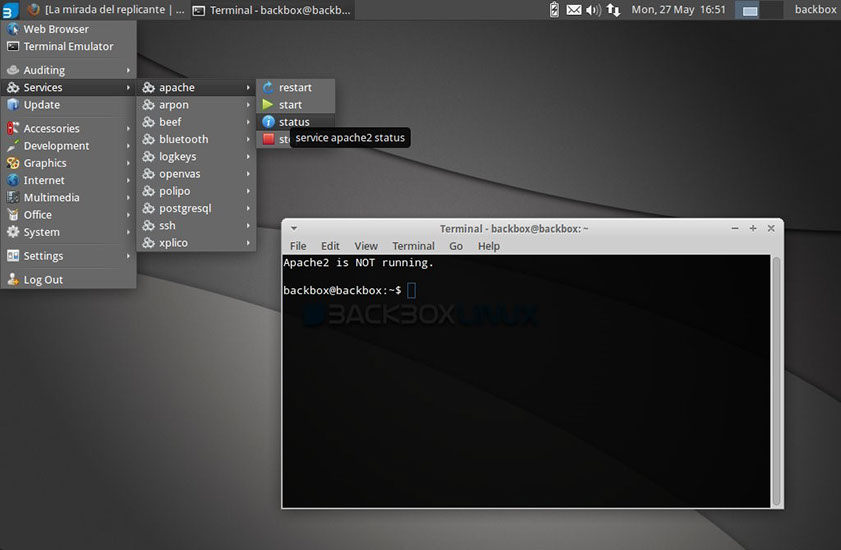The width and height of the screenshot is (841, 550).
Task: Expand the Settings submenu
Action: 68,256
